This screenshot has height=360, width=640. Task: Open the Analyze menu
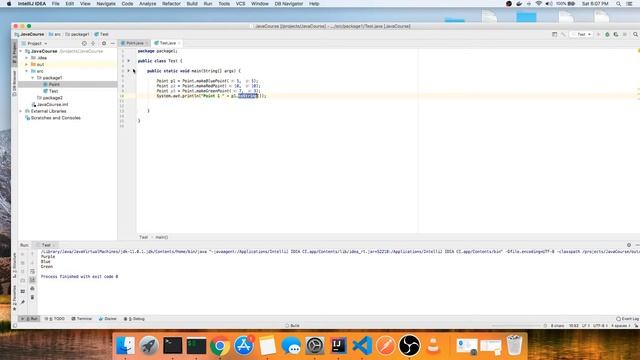coord(147,4)
